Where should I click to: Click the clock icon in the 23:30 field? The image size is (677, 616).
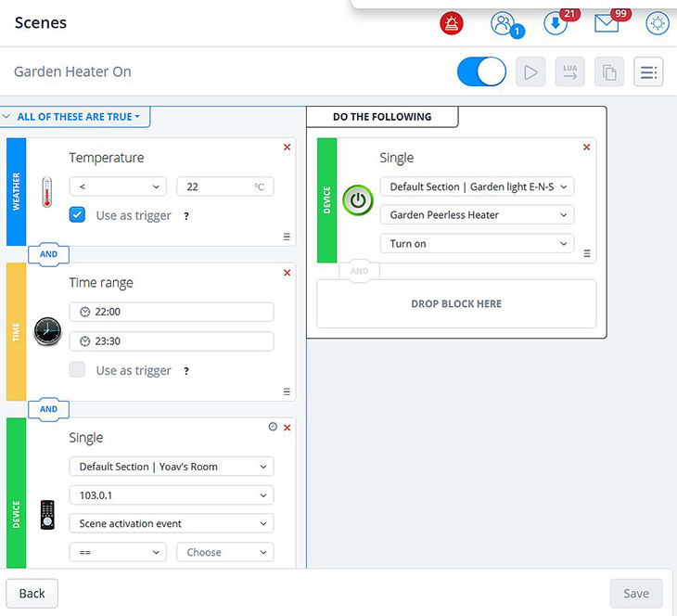point(85,341)
